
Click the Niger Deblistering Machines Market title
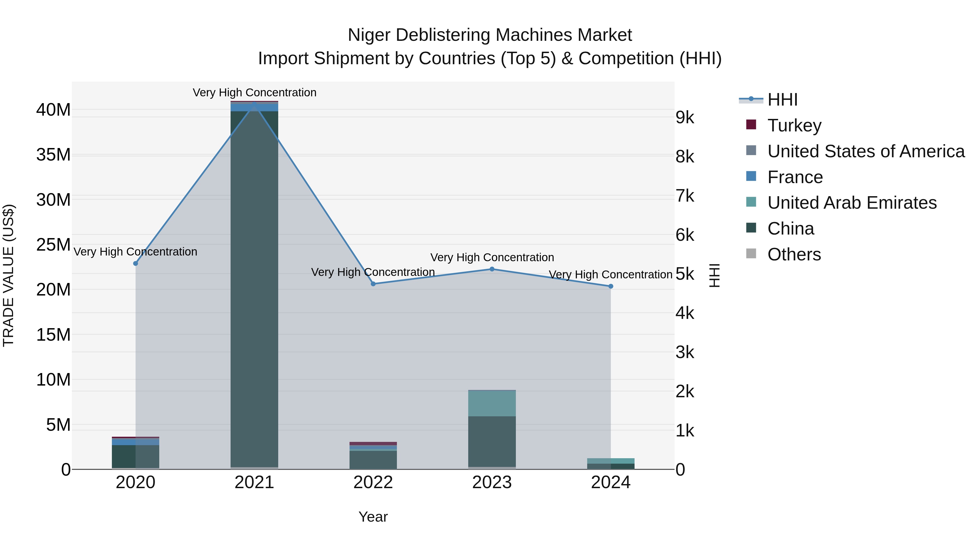pos(490,35)
